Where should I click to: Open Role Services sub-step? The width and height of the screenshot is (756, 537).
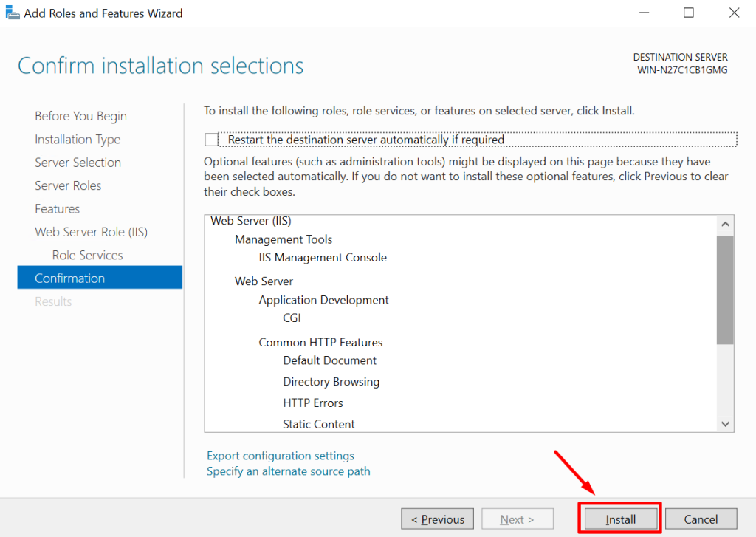[87, 255]
